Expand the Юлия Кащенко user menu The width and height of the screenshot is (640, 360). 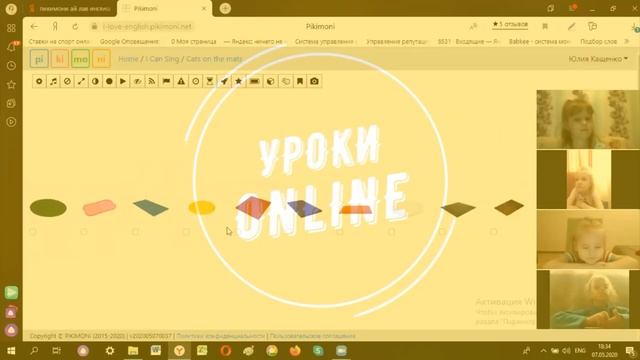coord(598,59)
